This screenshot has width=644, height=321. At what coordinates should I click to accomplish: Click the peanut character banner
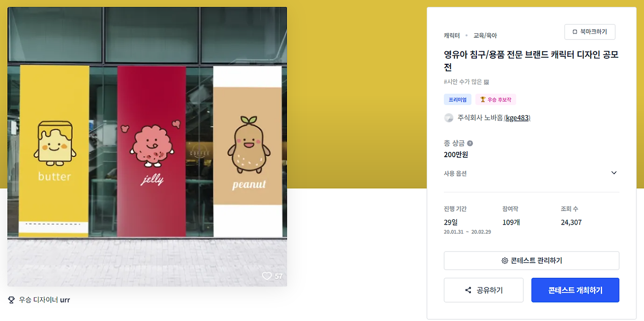[x=248, y=151]
